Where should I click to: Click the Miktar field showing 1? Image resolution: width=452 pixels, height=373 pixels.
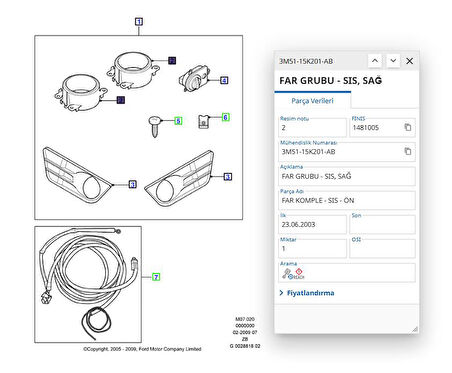(x=312, y=248)
